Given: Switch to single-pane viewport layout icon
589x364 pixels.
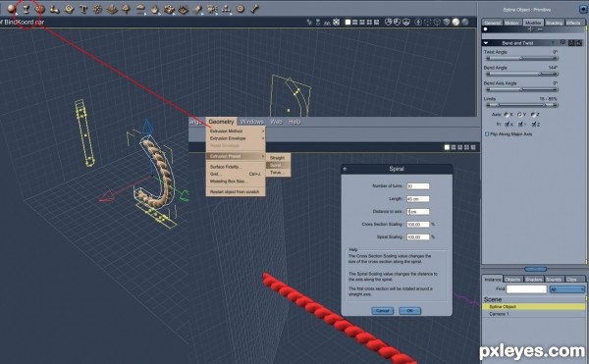Looking at the screenshot, I should (348, 23).
